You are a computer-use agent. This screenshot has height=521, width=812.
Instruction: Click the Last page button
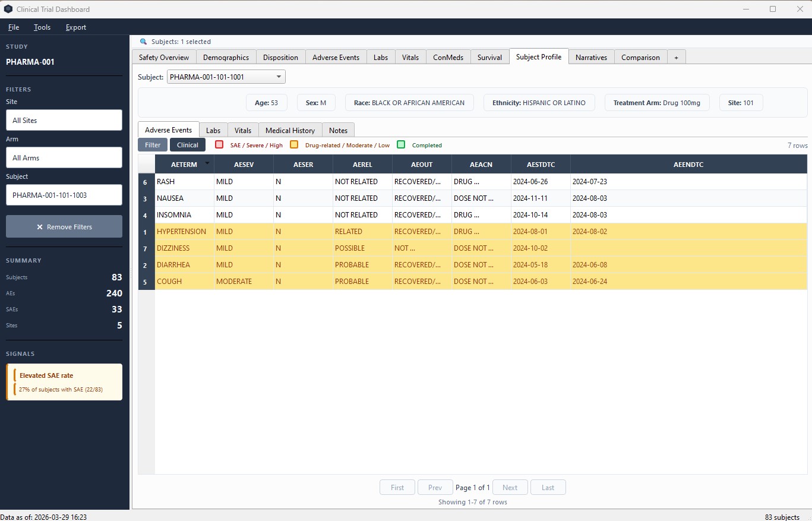click(548, 487)
